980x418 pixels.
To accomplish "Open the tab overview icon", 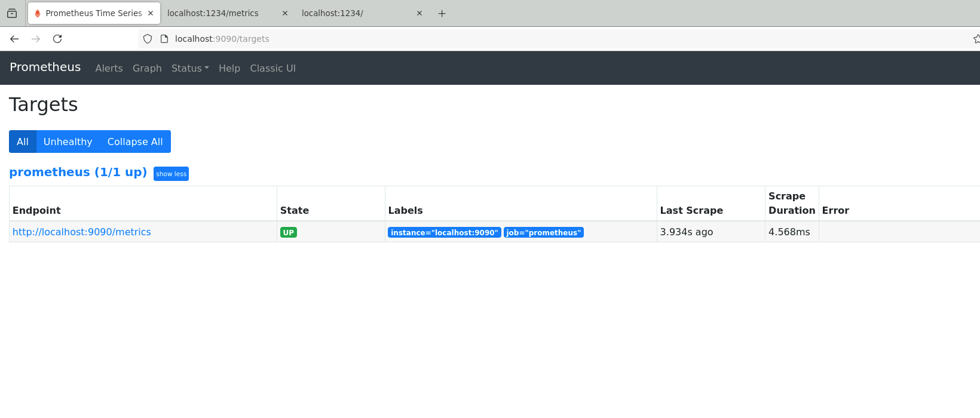I will tap(12, 13).
